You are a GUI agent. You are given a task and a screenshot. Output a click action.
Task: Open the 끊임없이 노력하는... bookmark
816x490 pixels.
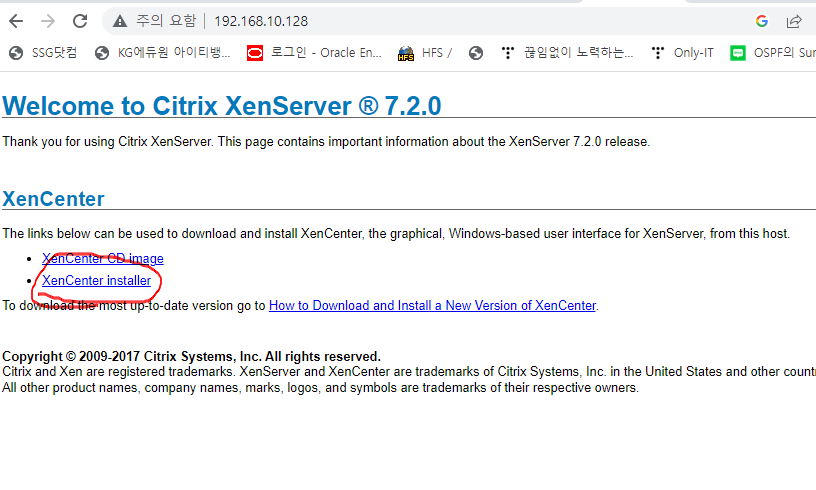[x=567, y=53]
